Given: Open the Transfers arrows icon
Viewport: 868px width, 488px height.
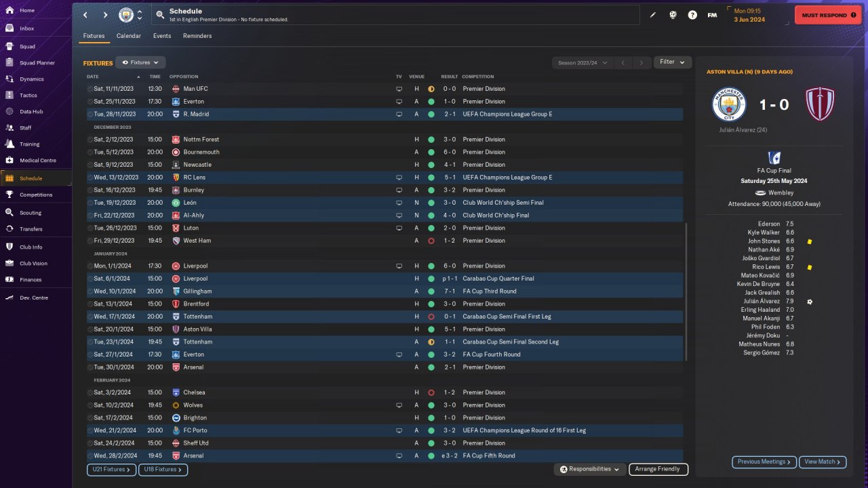Looking at the screenshot, I should [9, 229].
